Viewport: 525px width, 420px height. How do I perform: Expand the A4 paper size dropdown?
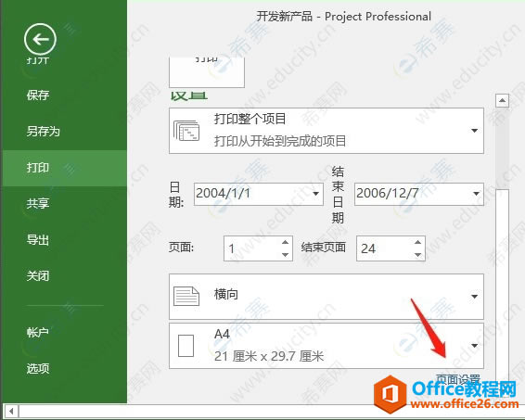474,346
